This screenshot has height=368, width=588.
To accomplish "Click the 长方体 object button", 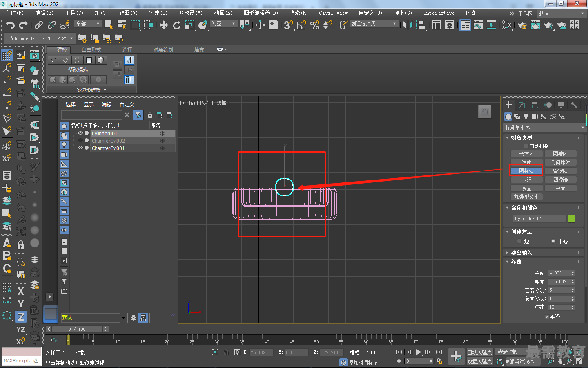I will click(x=526, y=154).
